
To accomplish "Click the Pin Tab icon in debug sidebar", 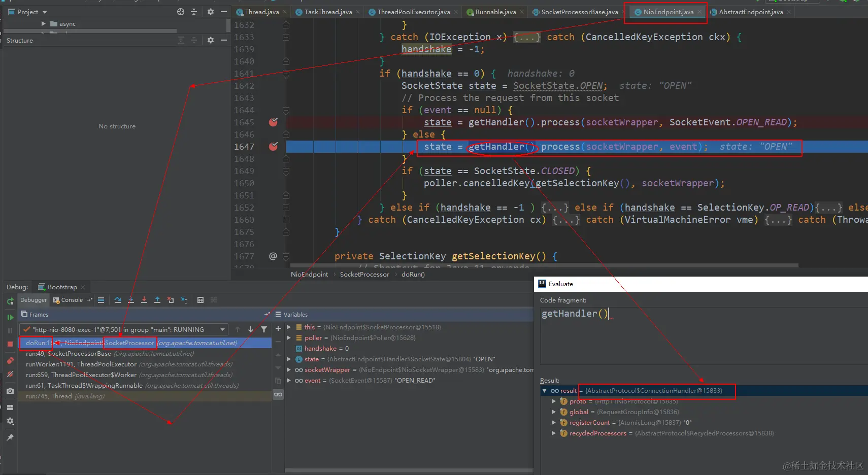I will tap(10, 437).
